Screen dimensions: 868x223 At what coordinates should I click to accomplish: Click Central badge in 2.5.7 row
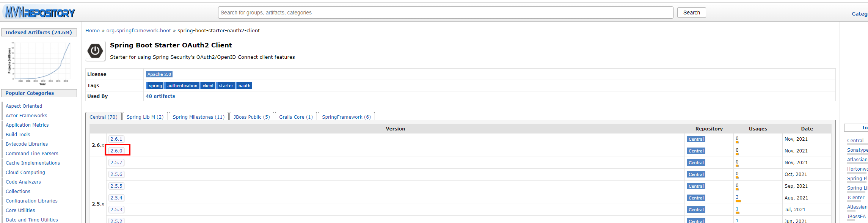coord(696,163)
